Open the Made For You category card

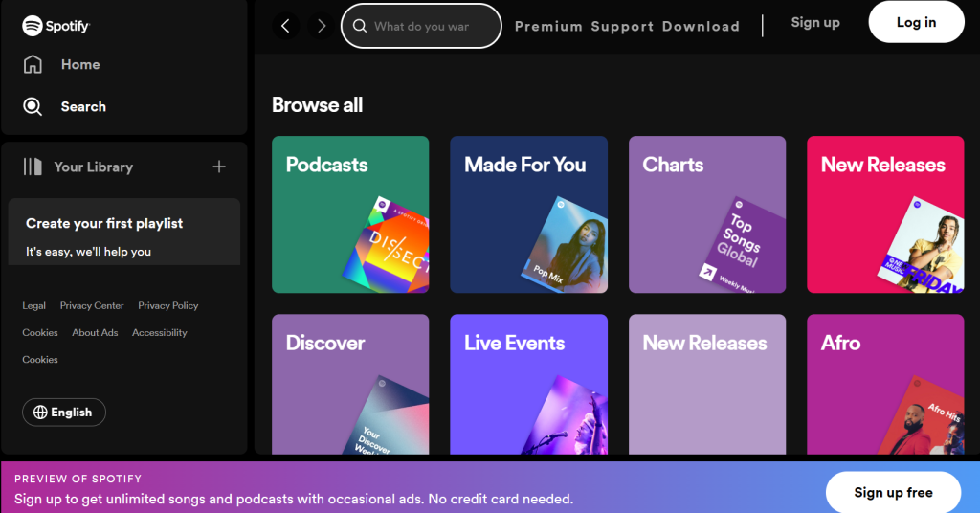coord(528,214)
